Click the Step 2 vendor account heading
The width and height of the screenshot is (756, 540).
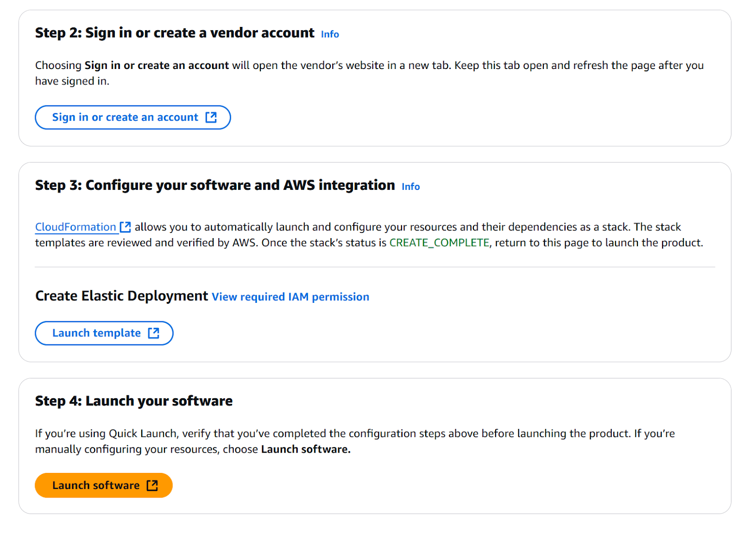(x=174, y=33)
